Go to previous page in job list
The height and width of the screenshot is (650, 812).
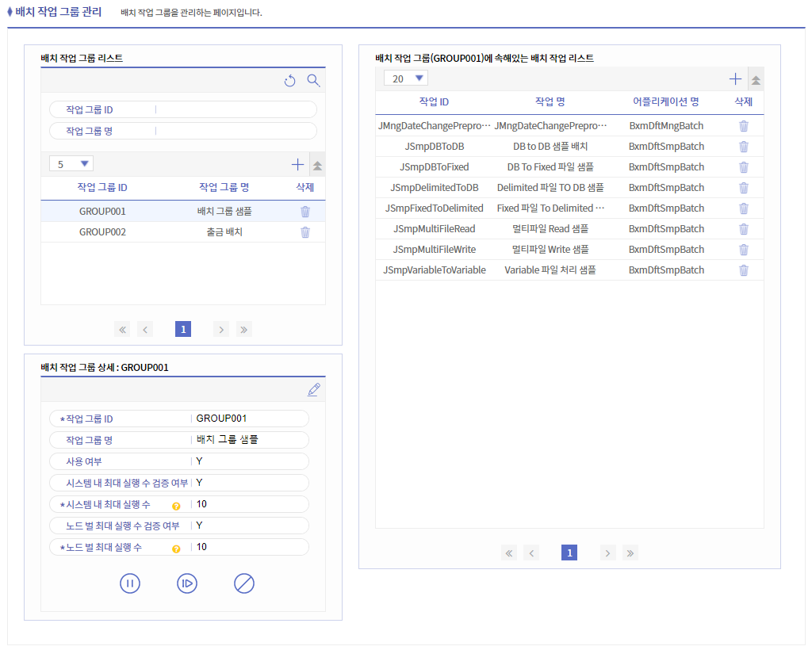click(531, 552)
